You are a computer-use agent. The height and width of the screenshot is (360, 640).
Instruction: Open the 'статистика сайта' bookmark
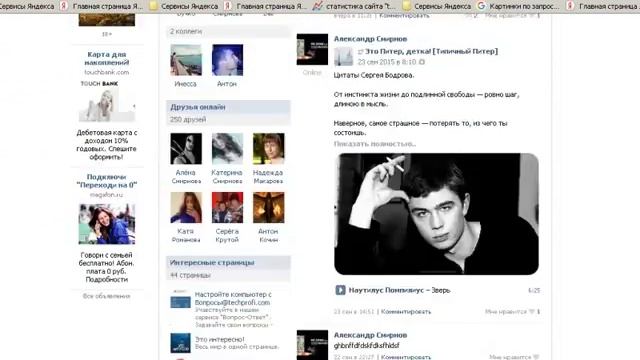(355, 6)
